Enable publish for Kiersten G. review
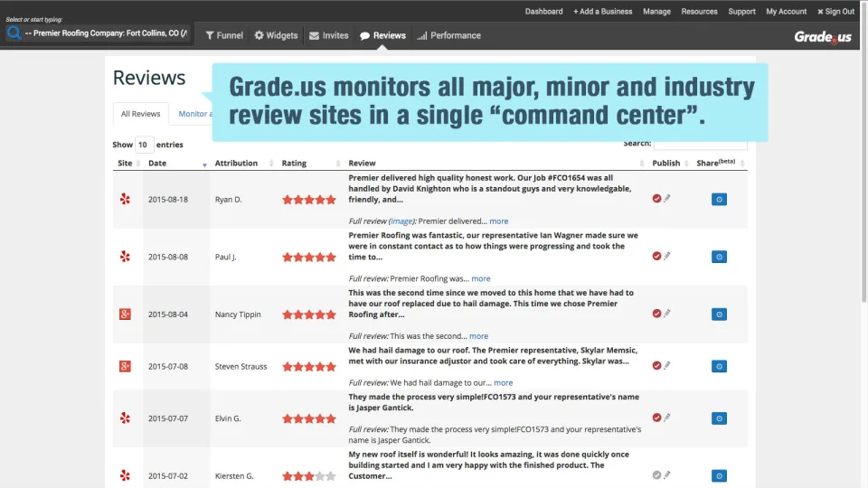Viewport: 868px width, 488px height. (x=656, y=474)
